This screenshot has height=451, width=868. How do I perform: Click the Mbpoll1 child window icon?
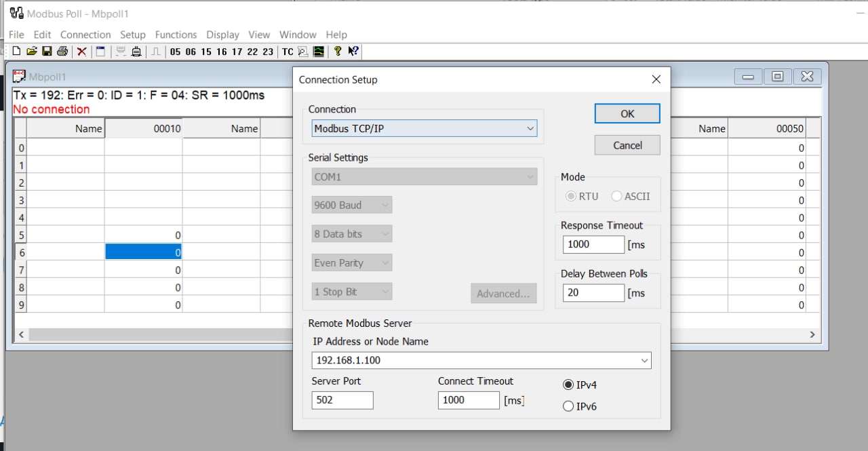pos(20,76)
